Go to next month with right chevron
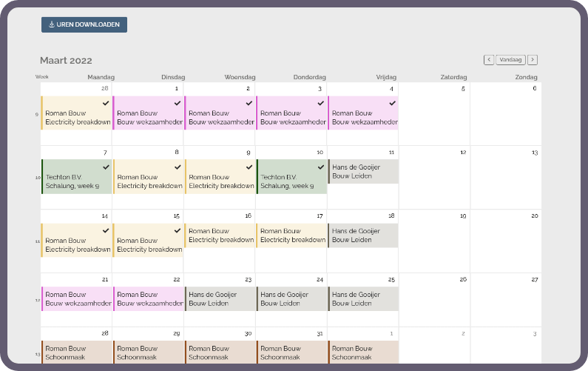Viewport: 588px width, 371px height. [533, 60]
